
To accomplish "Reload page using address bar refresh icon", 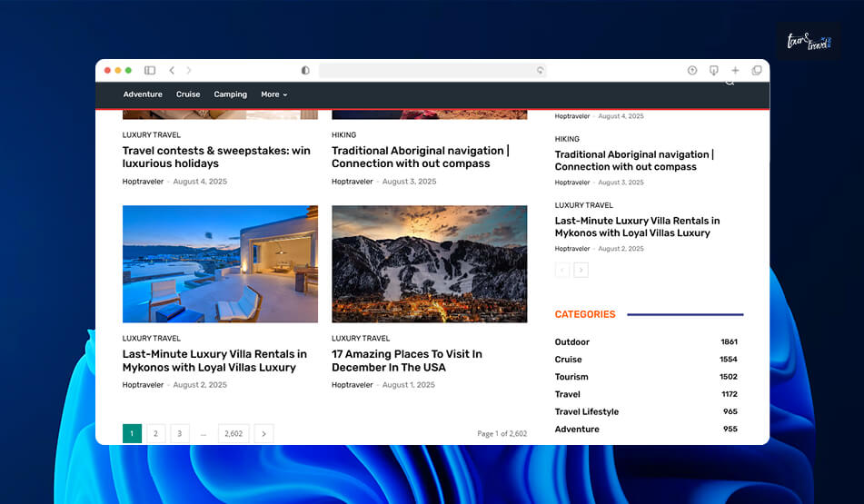I will click(x=540, y=70).
